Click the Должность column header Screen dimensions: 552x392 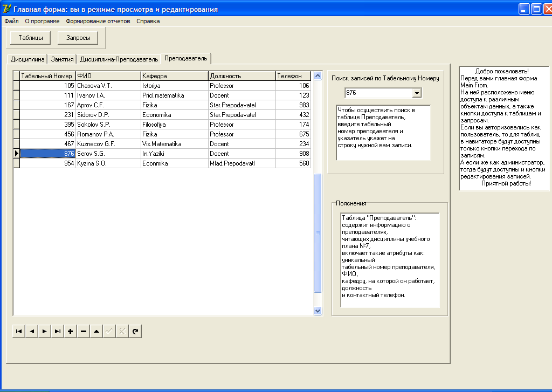pos(242,75)
